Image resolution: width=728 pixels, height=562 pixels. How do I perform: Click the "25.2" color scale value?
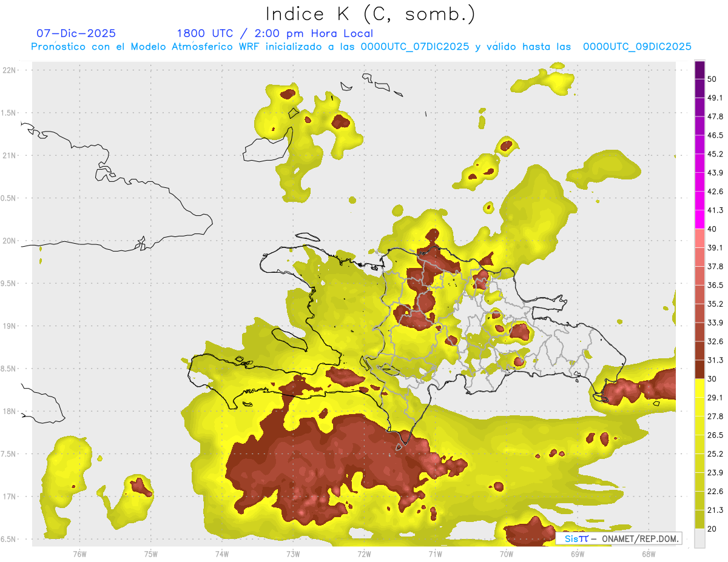pos(715,454)
